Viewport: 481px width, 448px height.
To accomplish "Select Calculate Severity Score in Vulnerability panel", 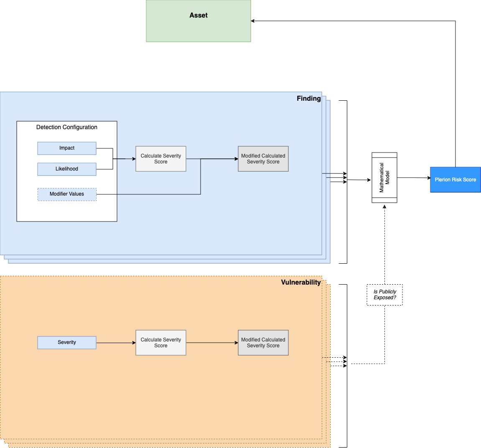I will click(x=161, y=342).
